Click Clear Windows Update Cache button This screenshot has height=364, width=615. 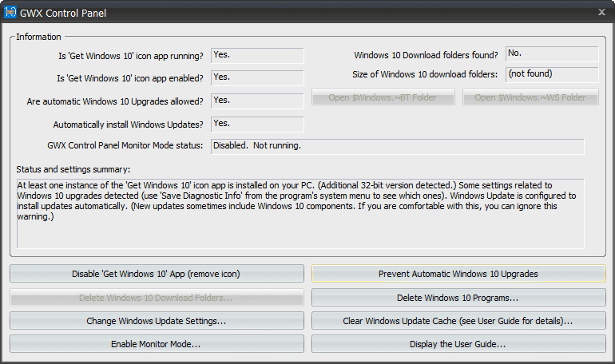[x=458, y=321]
